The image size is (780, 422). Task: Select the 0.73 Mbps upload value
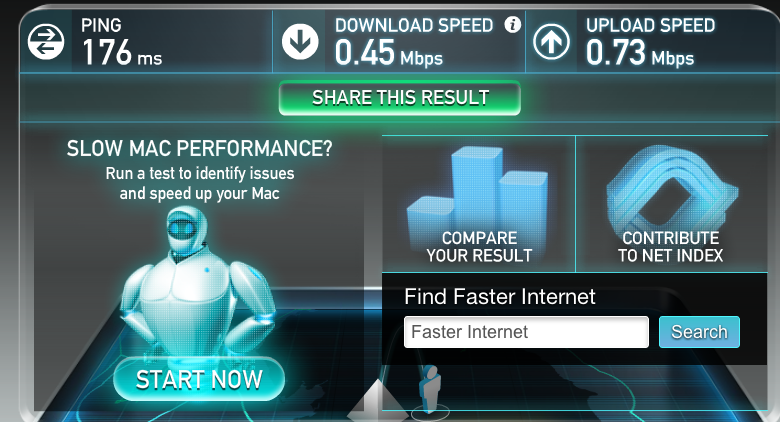tap(640, 53)
